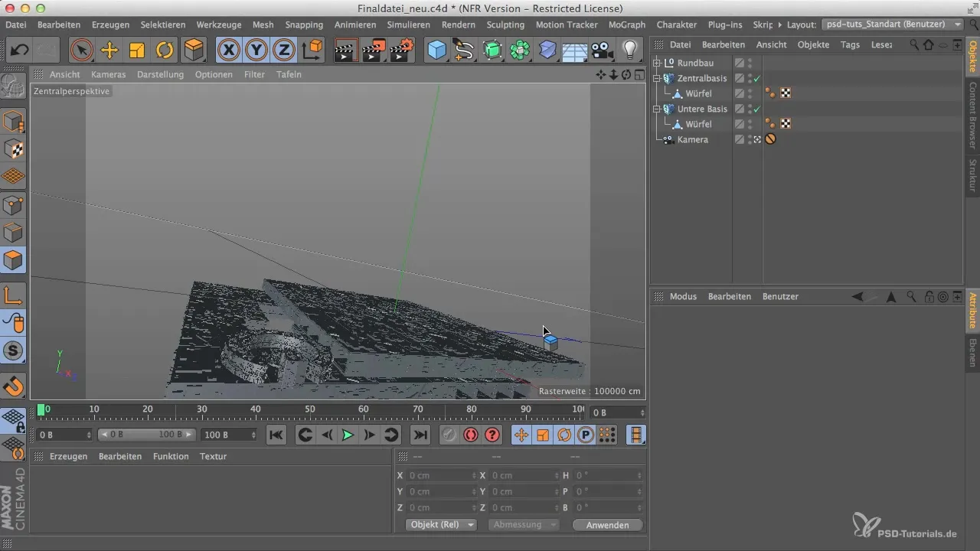Click the Camera object icon
The height and width of the screenshot is (551, 980).
tap(603, 51)
